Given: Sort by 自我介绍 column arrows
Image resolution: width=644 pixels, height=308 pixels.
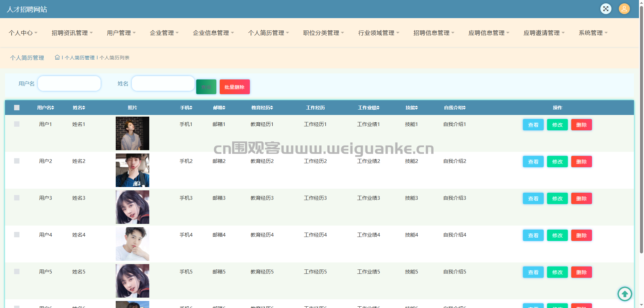Looking at the screenshot, I should click(x=464, y=108).
